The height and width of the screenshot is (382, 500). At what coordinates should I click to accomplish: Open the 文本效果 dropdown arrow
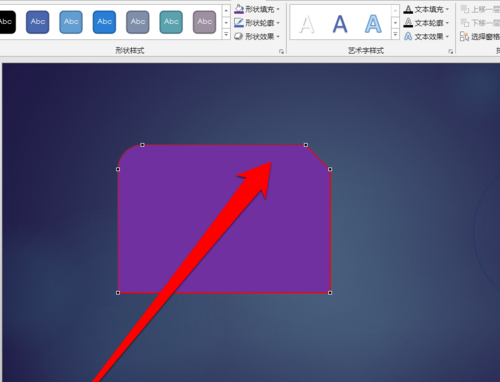coord(447,37)
